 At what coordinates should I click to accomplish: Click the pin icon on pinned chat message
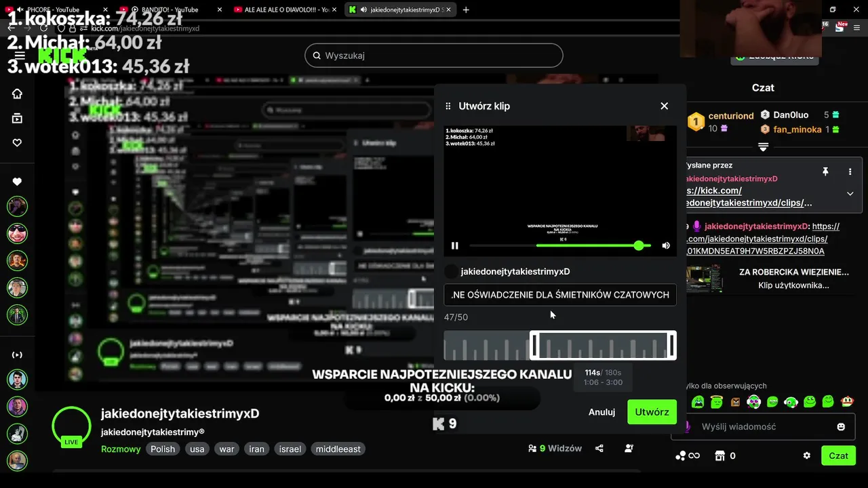pyautogui.click(x=825, y=172)
